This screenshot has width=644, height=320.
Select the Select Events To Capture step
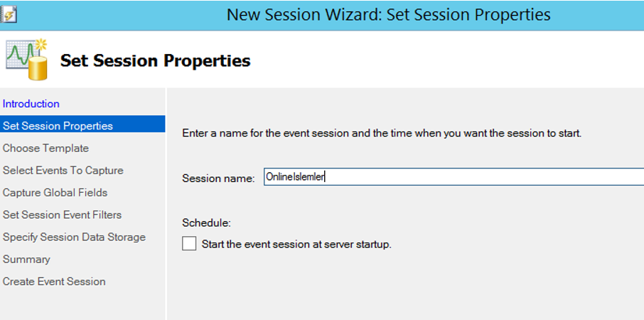[x=63, y=170]
